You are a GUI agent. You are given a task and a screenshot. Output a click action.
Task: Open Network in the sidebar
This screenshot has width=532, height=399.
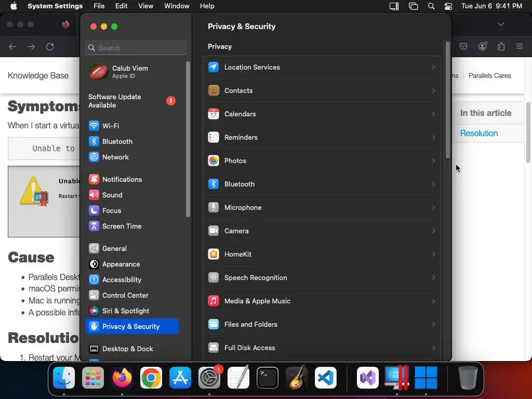pyautogui.click(x=132, y=157)
